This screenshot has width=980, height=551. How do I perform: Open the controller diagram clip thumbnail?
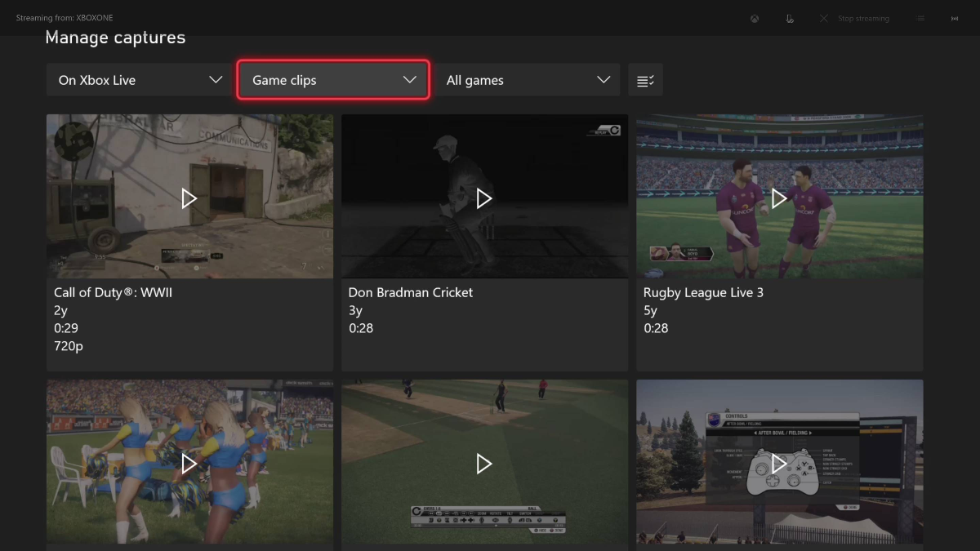[x=779, y=463]
